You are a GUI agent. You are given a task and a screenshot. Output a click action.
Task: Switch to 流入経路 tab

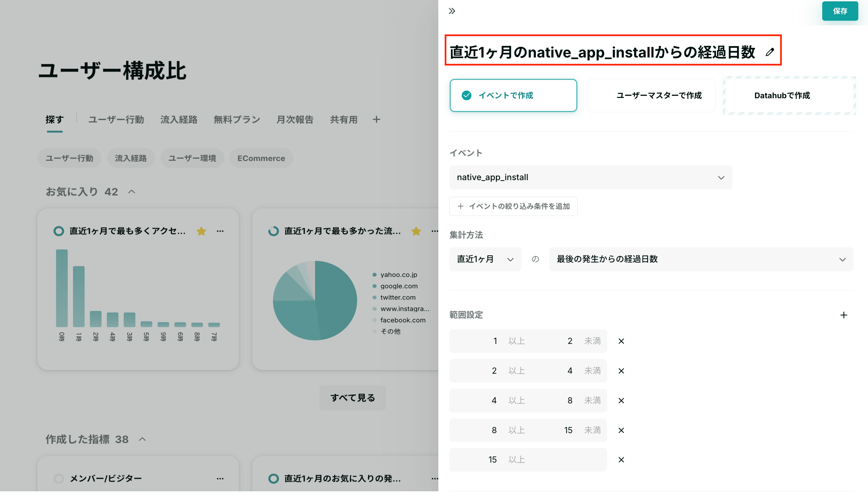[178, 120]
